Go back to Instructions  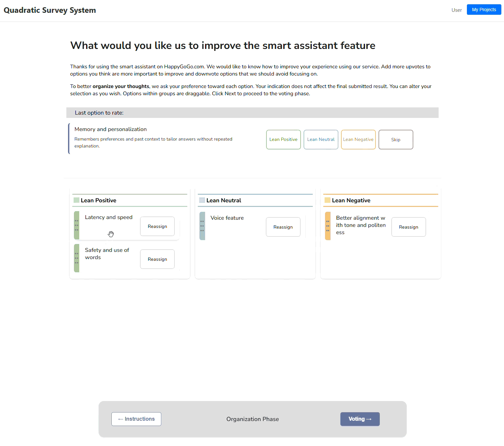tap(136, 419)
